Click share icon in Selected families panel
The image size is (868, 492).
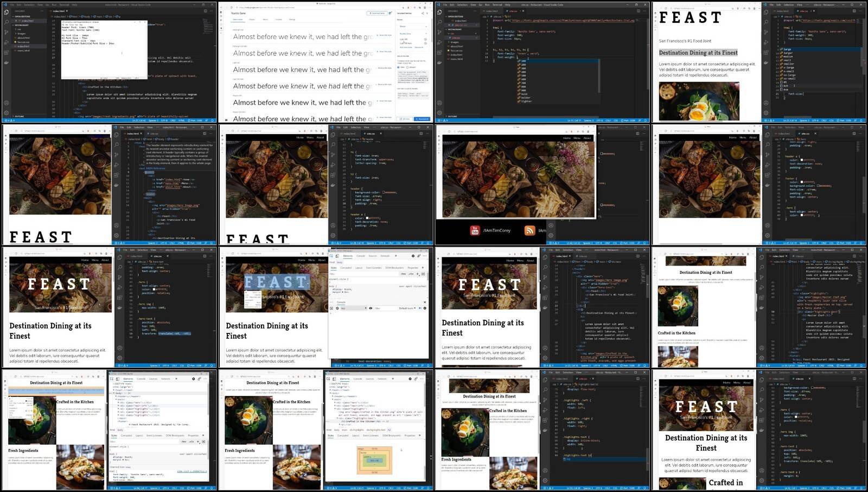[422, 12]
